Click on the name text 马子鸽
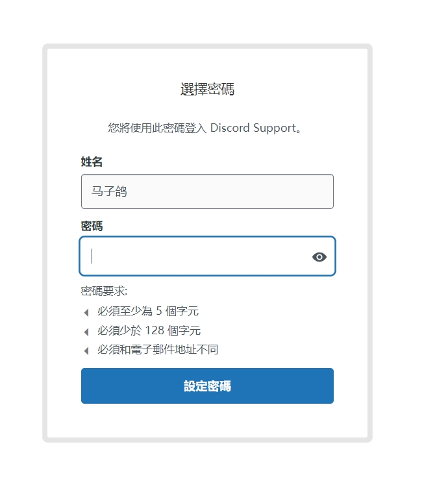Viewport: 448px width, 492px height. click(x=109, y=191)
